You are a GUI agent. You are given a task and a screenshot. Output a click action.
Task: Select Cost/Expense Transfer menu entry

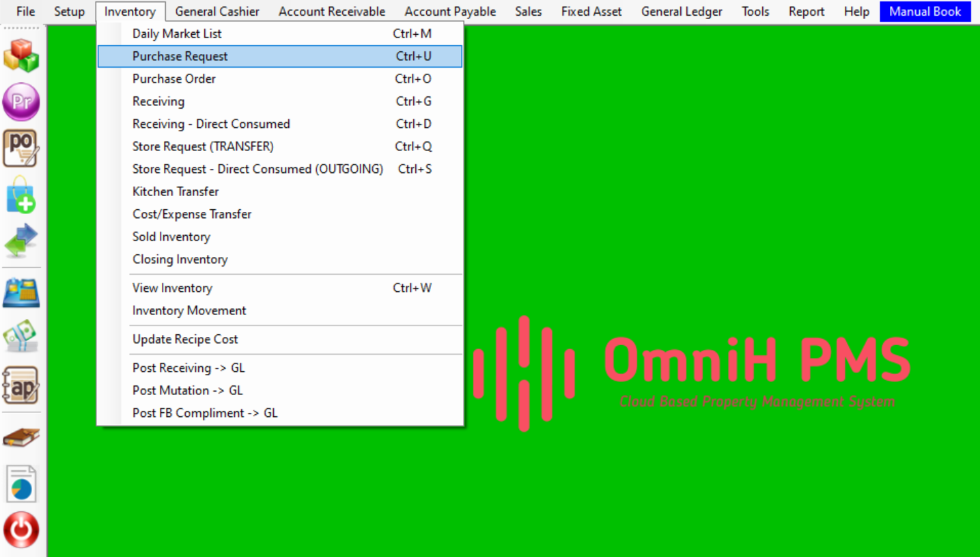click(x=280, y=214)
